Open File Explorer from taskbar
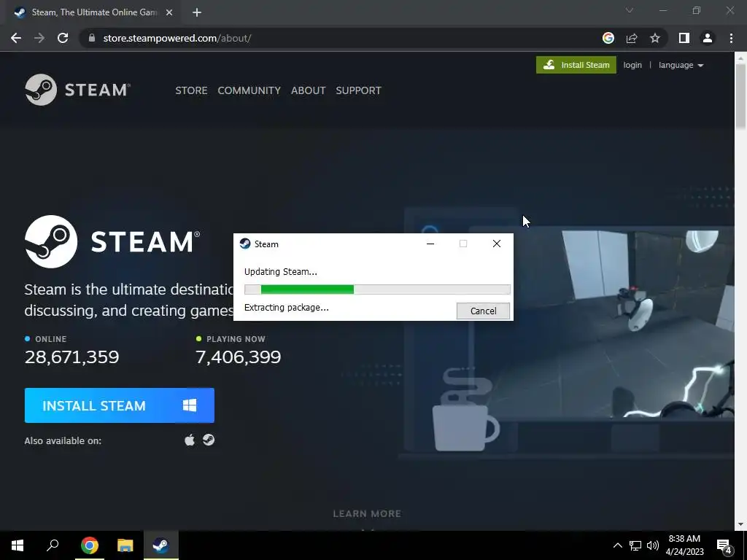This screenshot has width=747, height=560. point(125,545)
